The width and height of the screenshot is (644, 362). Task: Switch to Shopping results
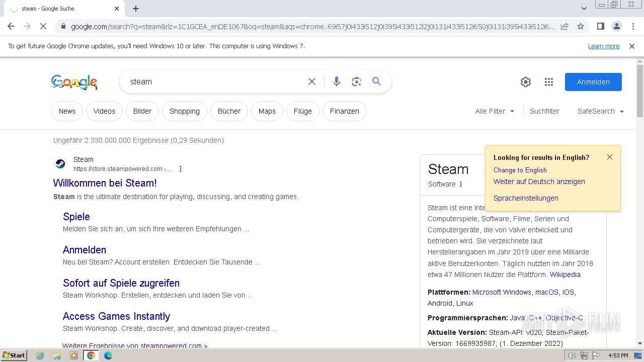pos(185,111)
